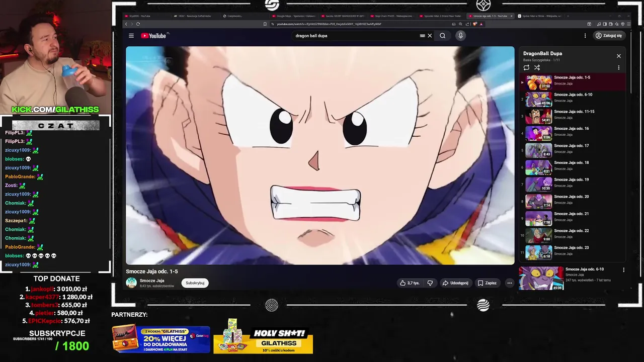Viewport: 644px width, 362px height.
Task: Sign in with the Zaloguj się button
Action: tap(608, 36)
